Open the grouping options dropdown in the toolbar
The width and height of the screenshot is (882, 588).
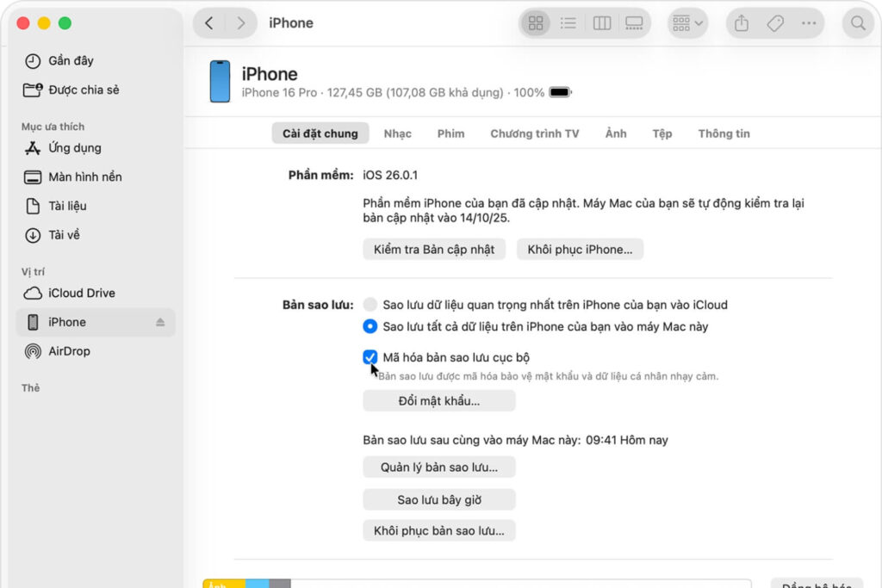(686, 23)
